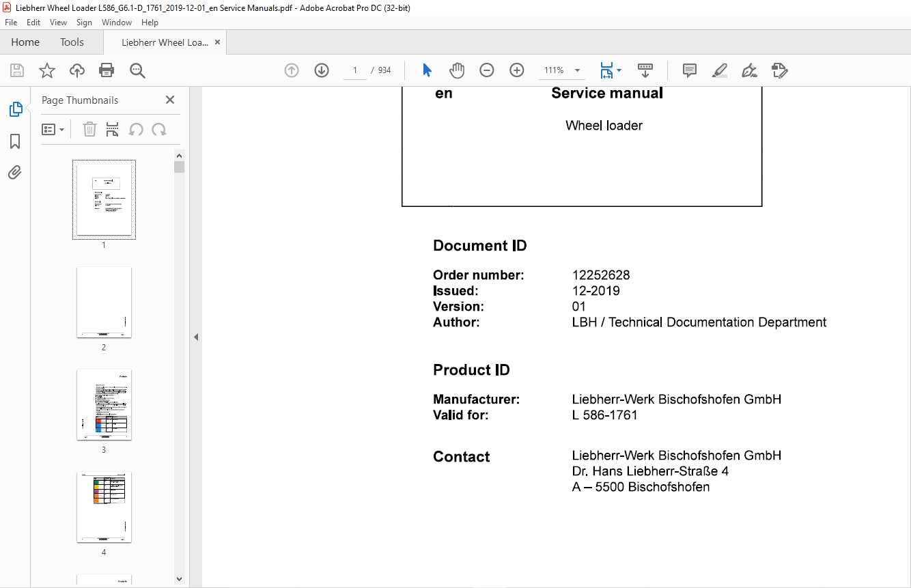Viewport: 911px width, 588px height.
Task: Click the thumbnails scrollbar thumb
Action: coord(179,167)
